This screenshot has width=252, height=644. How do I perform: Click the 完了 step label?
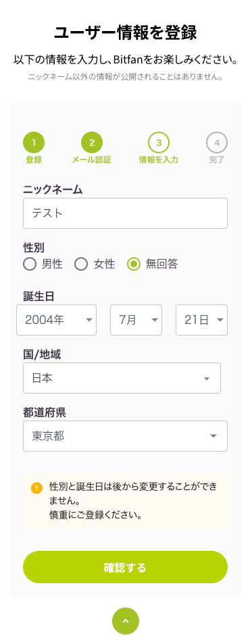click(217, 160)
